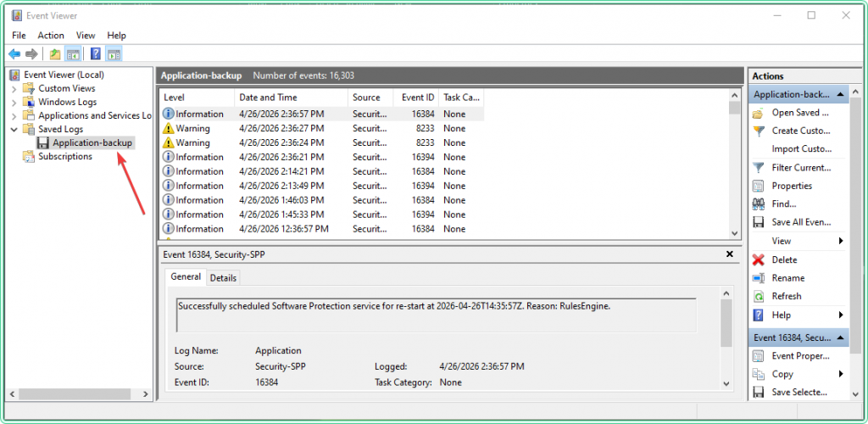Click Refresh in the Actions pane
Screen dimensions: 868x424
tap(786, 297)
